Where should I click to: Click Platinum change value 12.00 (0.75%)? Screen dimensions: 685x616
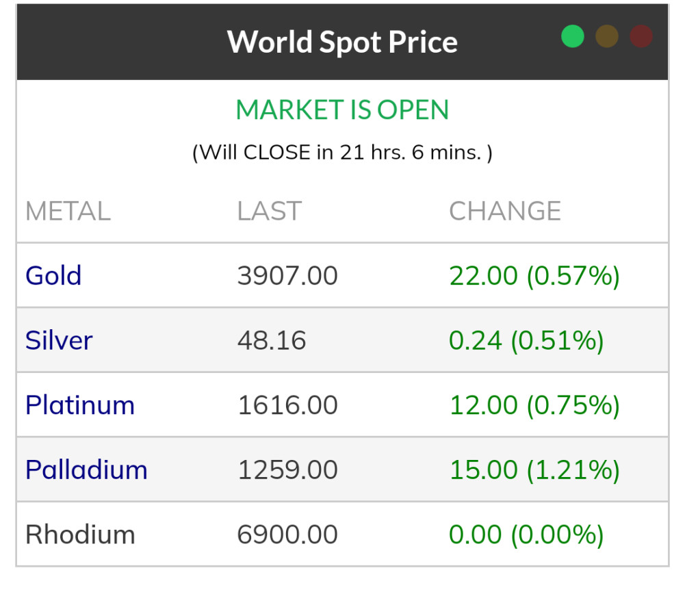[534, 405]
